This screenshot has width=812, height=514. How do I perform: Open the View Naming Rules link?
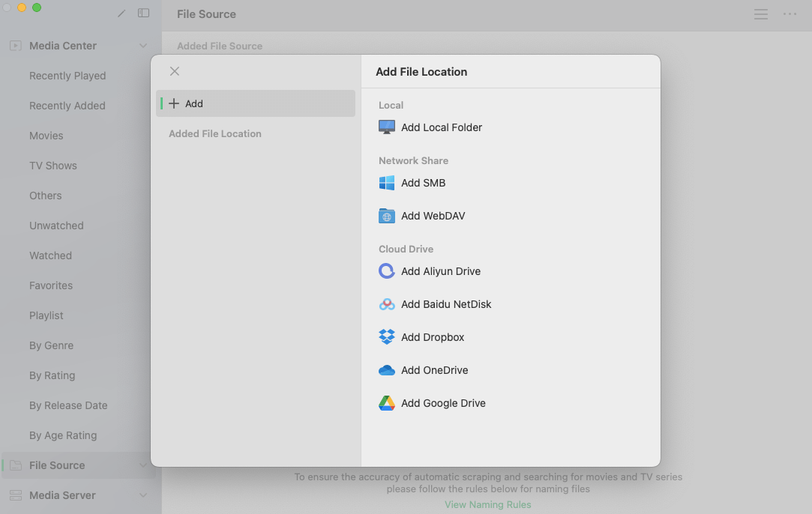click(x=487, y=504)
